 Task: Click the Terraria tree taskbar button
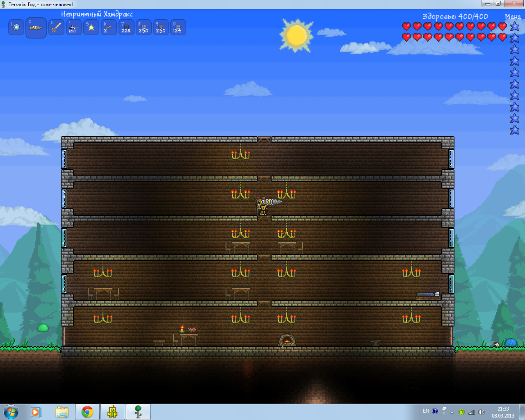[138, 412]
